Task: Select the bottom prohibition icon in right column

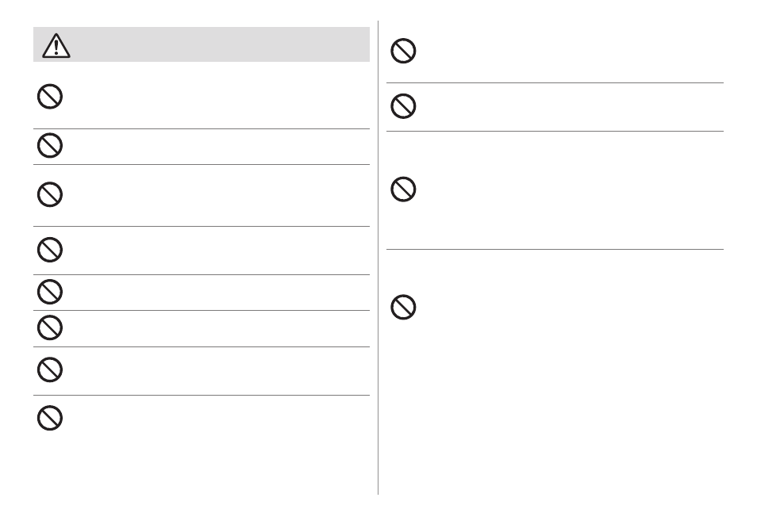Action: click(403, 308)
